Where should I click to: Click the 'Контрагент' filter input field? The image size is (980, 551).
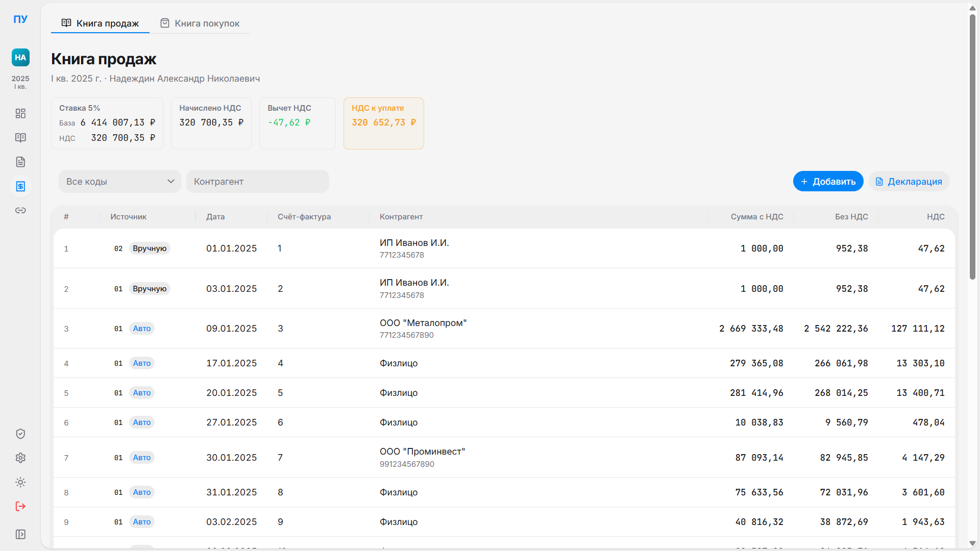[257, 182]
